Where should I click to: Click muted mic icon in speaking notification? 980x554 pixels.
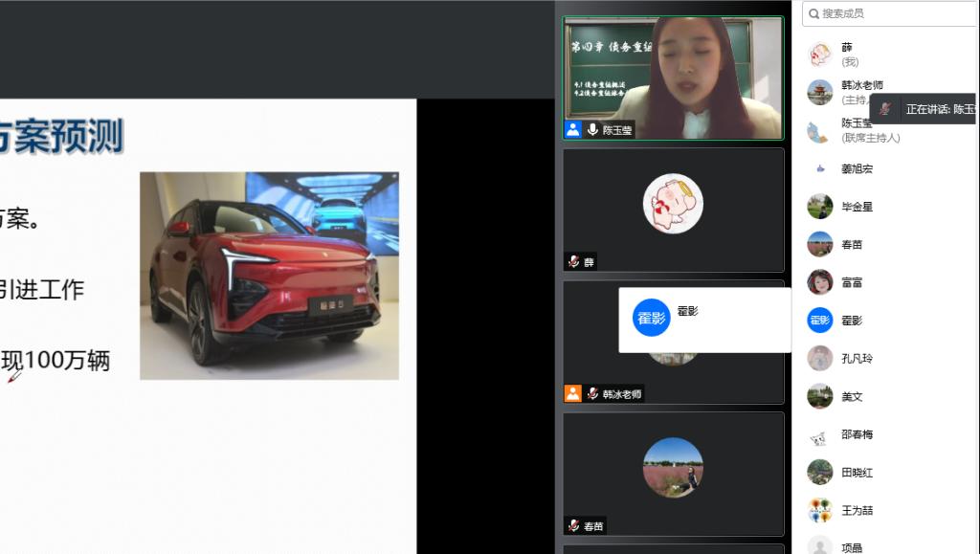885,109
